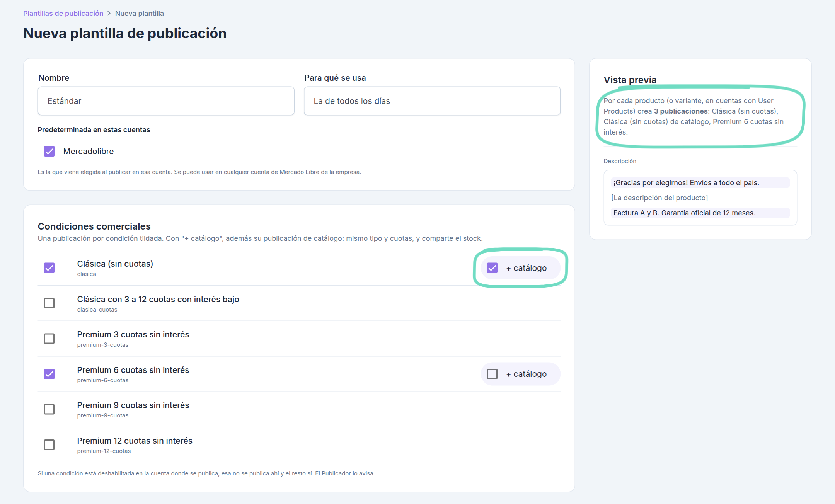
Task: Uncheck Clásica (sin cuotas) condition
Action: (x=49, y=268)
